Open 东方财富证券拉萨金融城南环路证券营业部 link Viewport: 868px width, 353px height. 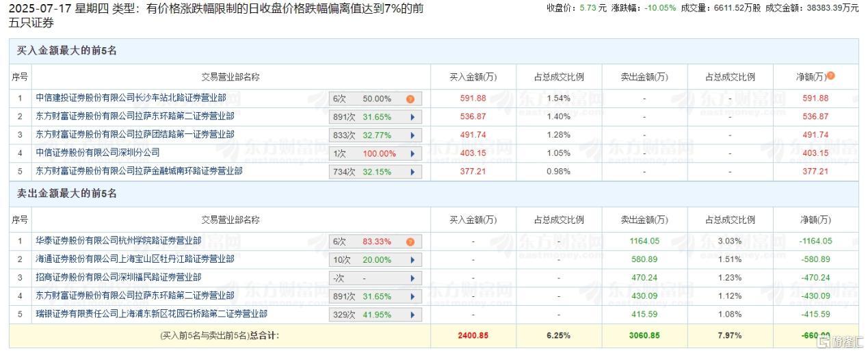pyautogui.click(x=139, y=171)
